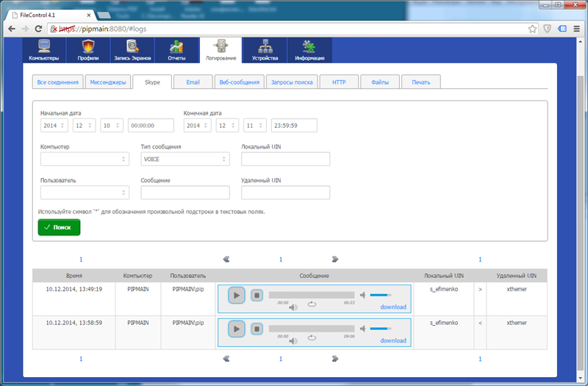Click the green Поиск button

point(59,228)
